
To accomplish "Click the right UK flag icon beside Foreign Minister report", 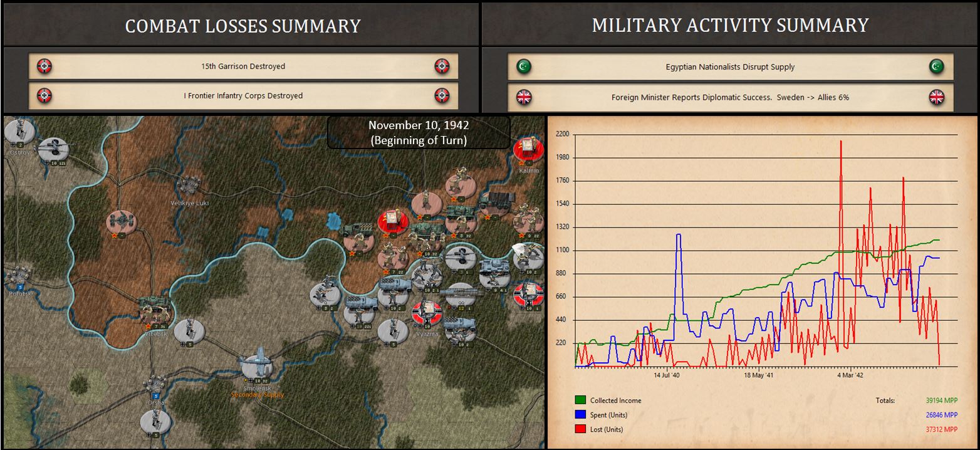I will tap(937, 97).
